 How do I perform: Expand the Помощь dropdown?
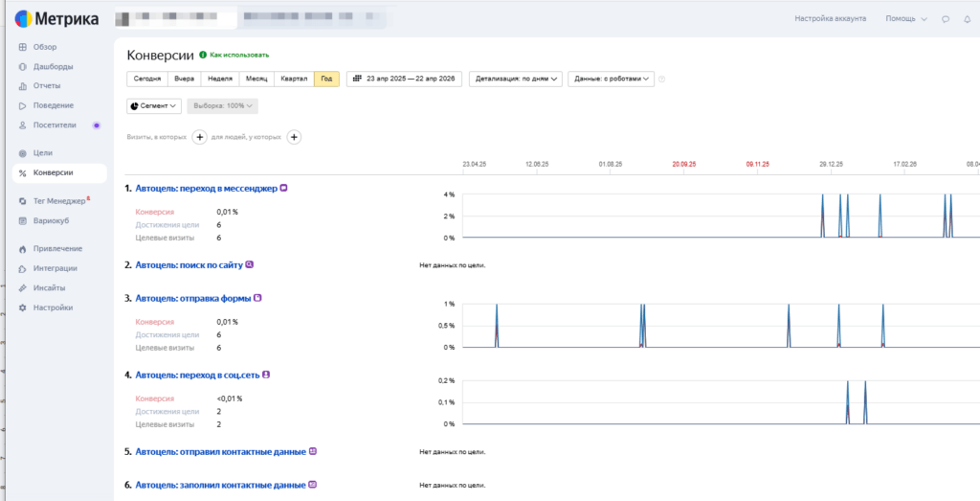click(906, 19)
